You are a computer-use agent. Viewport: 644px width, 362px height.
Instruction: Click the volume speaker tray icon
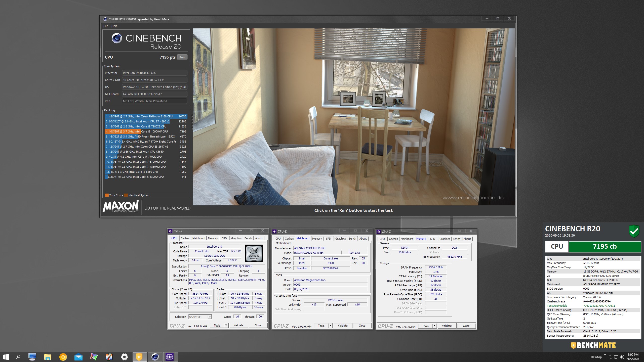tap(622, 357)
